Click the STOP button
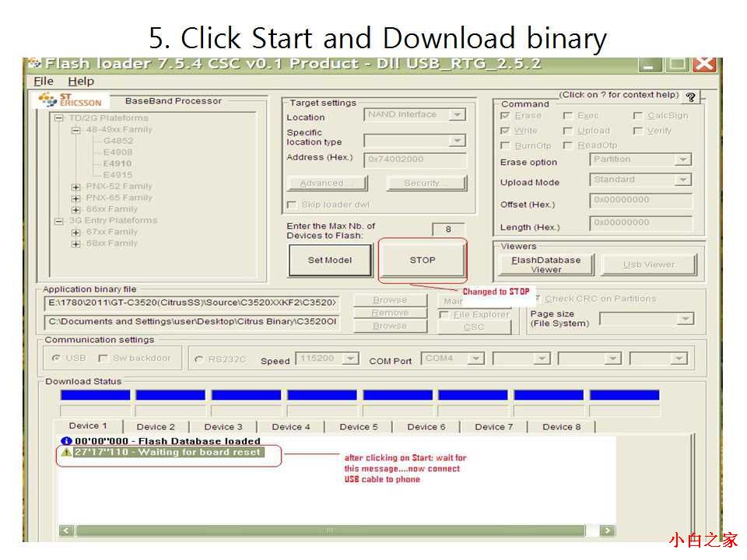This screenshot has width=747, height=560. tap(423, 260)
